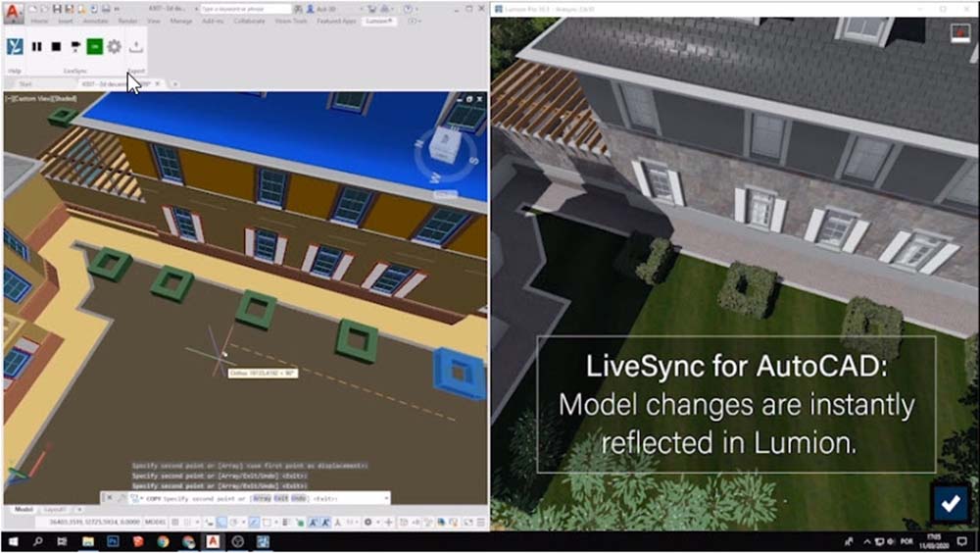This screenshot has height=553, width=980.
Task: Open the LiveSync settings gear
Action: pos(114,46)
